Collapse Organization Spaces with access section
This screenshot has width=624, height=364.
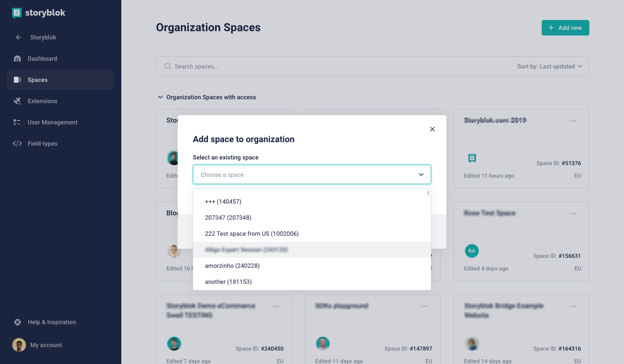point(207,97)
